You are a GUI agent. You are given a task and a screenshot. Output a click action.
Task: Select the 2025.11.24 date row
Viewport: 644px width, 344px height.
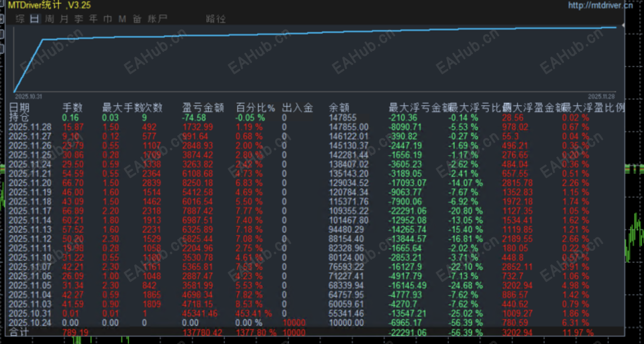[30, 165]
